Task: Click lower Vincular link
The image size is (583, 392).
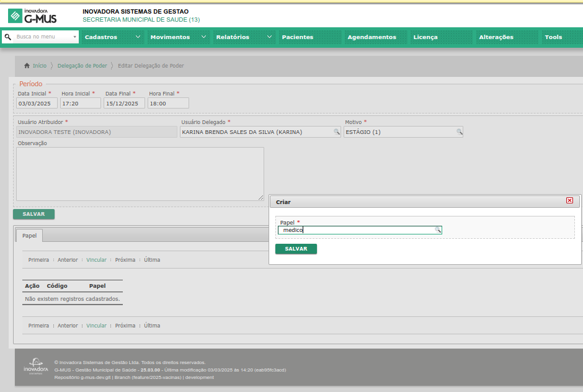Action: point(96,326)
